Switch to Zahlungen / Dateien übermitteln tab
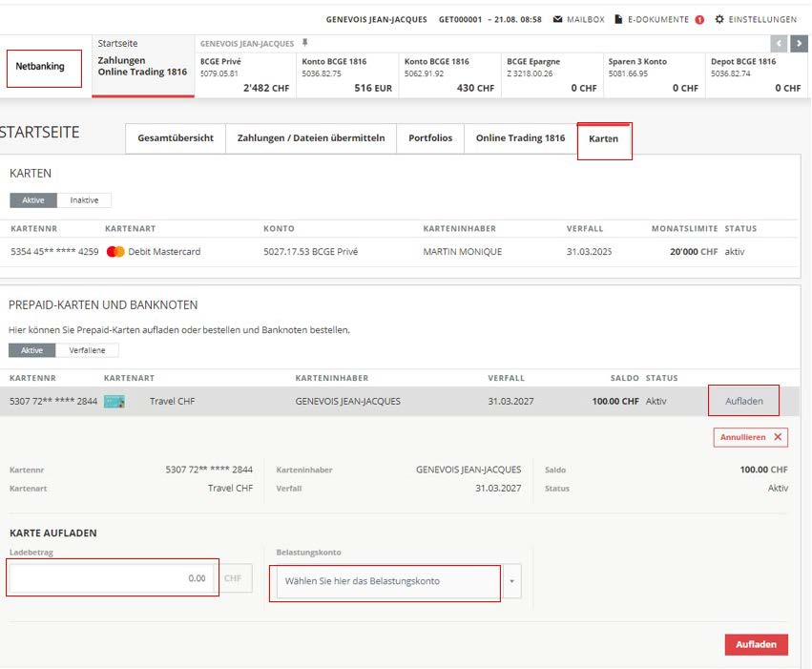 311,138
